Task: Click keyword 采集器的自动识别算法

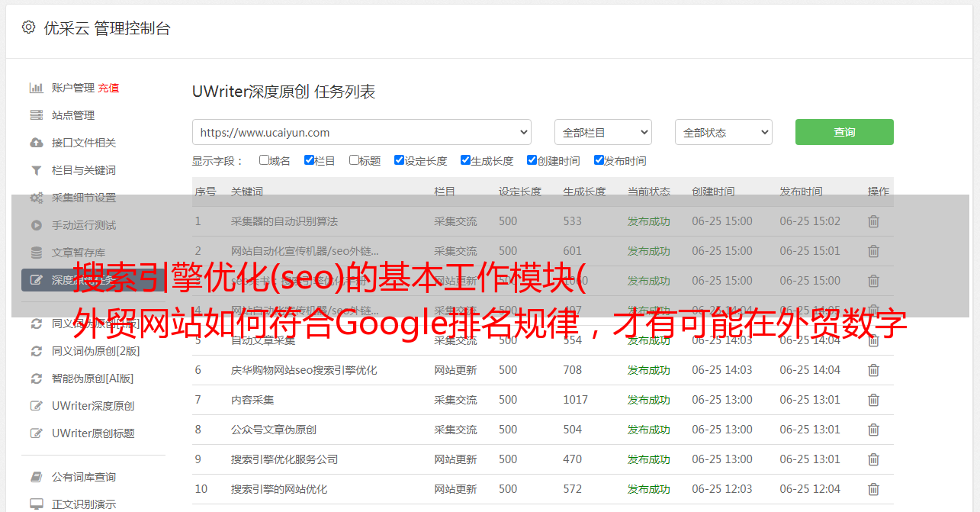Action: pyautogui.click(x=284, y=221)
